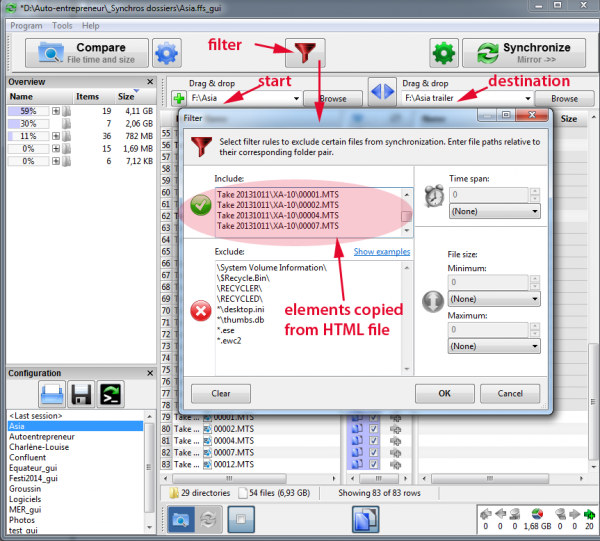Click the alarm clock time span icon
This screenshot has height=541, width=600.
click(434, 196)
